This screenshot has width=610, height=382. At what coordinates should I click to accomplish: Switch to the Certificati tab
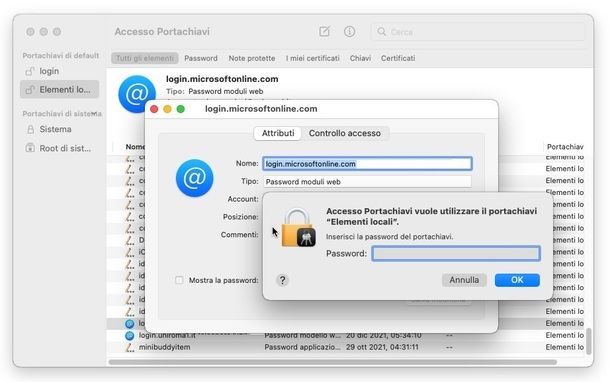pos(398,58)
